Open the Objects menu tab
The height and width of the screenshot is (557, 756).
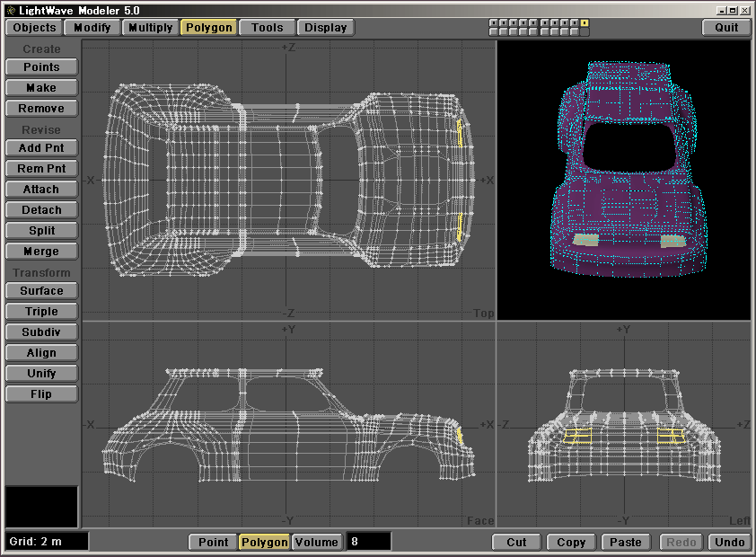pos(35,27)
